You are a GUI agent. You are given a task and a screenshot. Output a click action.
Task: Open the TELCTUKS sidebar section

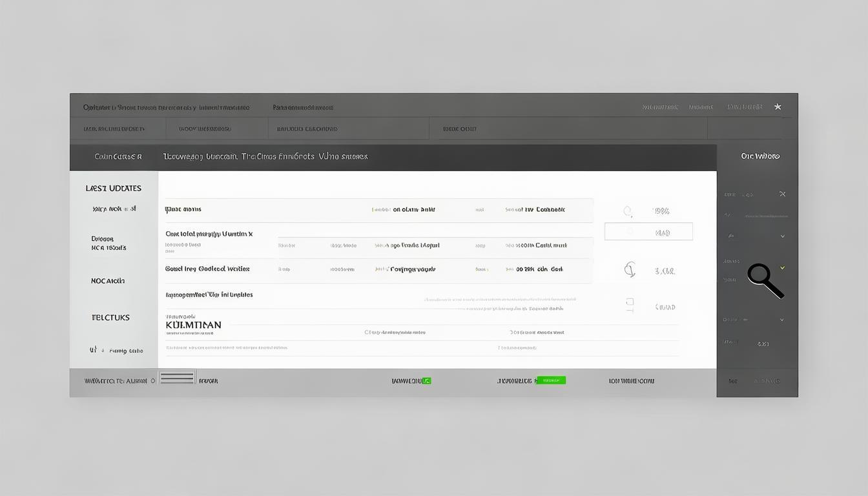pyautogui.click(x=110, y=318)
